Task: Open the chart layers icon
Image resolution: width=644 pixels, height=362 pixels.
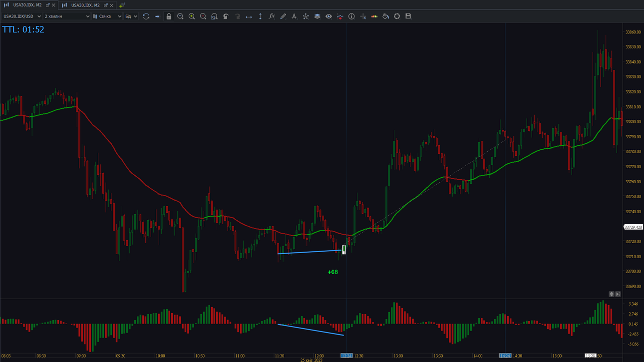Action: tap(317, 16)
